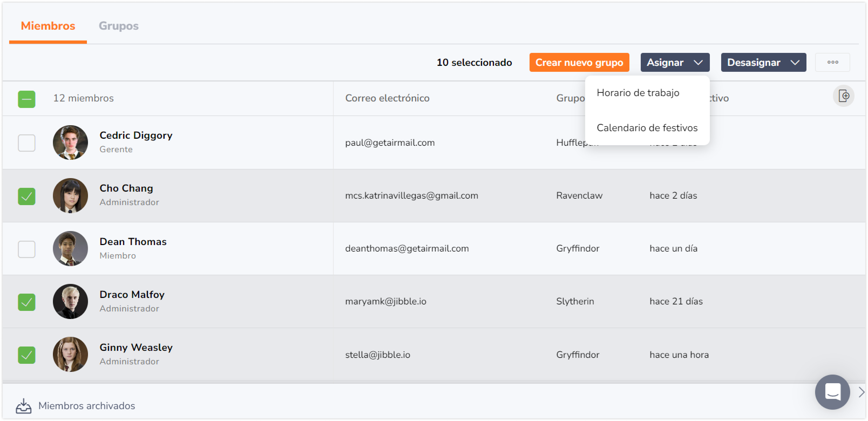Open Dean Thomas's member name
This screenshot has width=868, height=421.
tap(133, 242)
